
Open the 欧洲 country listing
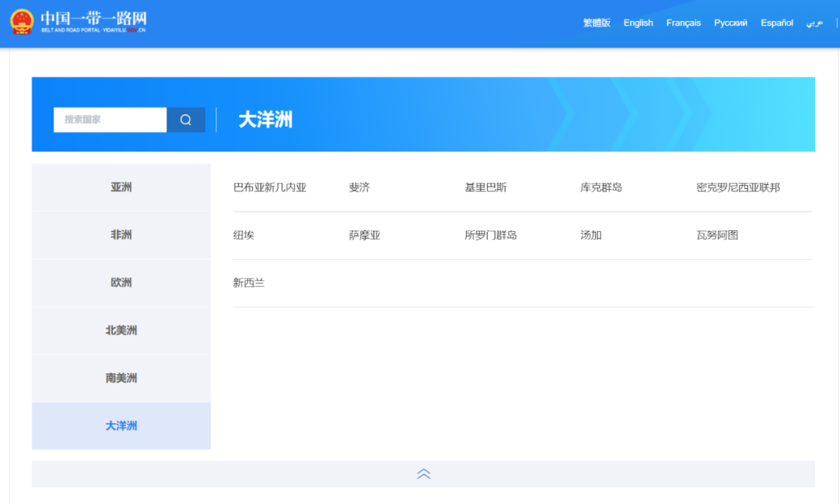tap(121, 282)
